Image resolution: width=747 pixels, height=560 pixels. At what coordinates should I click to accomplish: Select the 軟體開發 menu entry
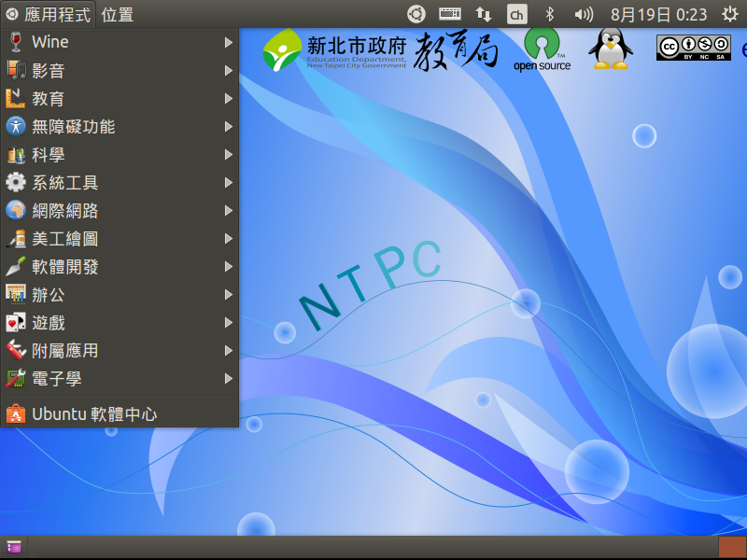65,266
